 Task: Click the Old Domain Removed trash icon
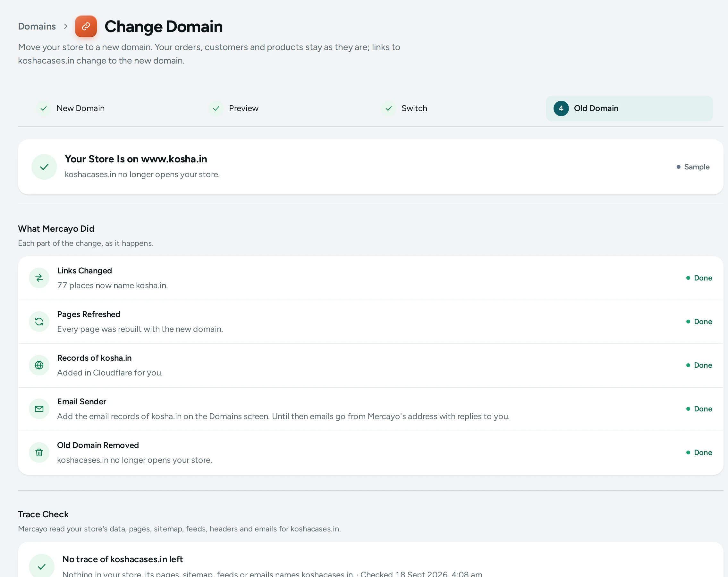click(39, 452)
